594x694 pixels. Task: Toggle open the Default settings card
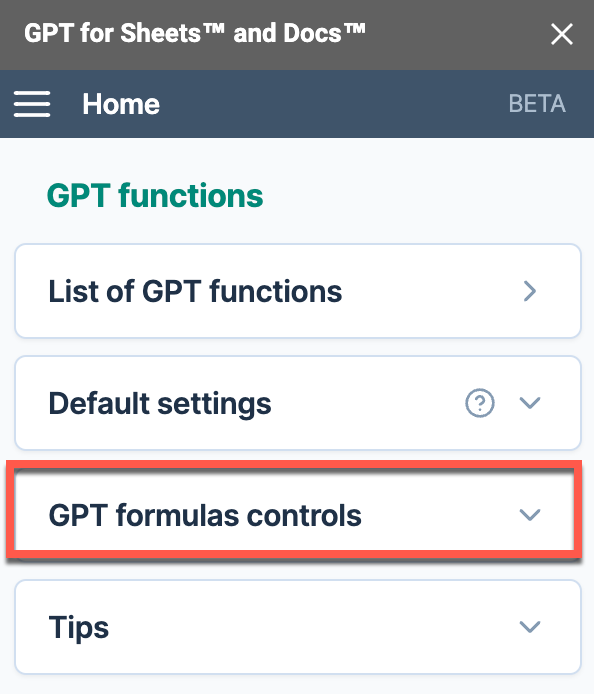(298, 403)
